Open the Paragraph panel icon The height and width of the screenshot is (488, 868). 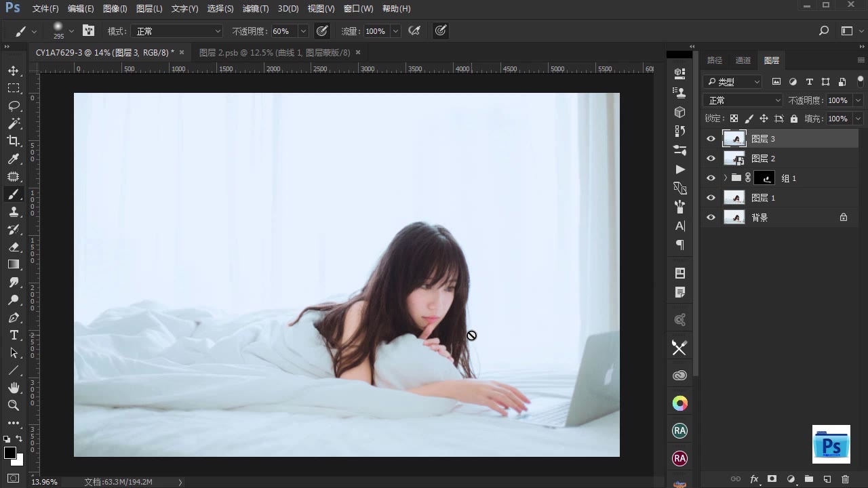point(679,245)
